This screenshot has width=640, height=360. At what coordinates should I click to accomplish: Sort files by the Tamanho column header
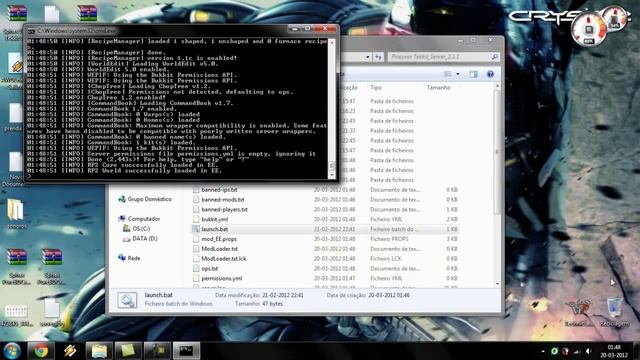pos(438,88)
